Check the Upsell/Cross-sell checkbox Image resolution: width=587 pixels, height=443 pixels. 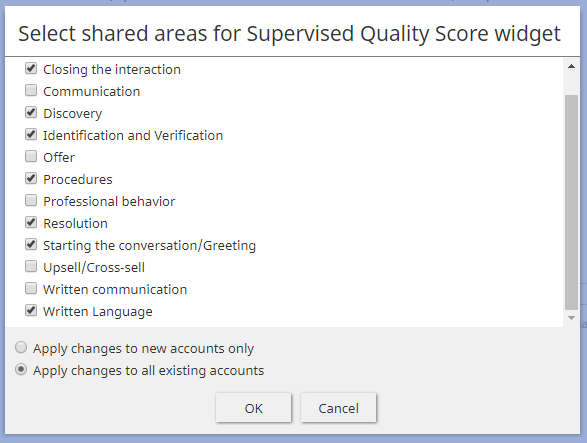click(31, 266)
